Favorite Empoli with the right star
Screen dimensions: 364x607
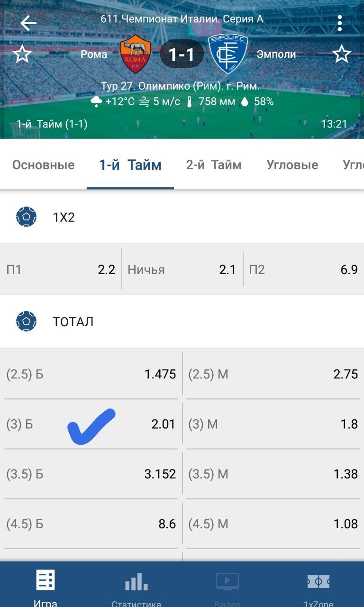pyautogui.click(x=341, y=54)
